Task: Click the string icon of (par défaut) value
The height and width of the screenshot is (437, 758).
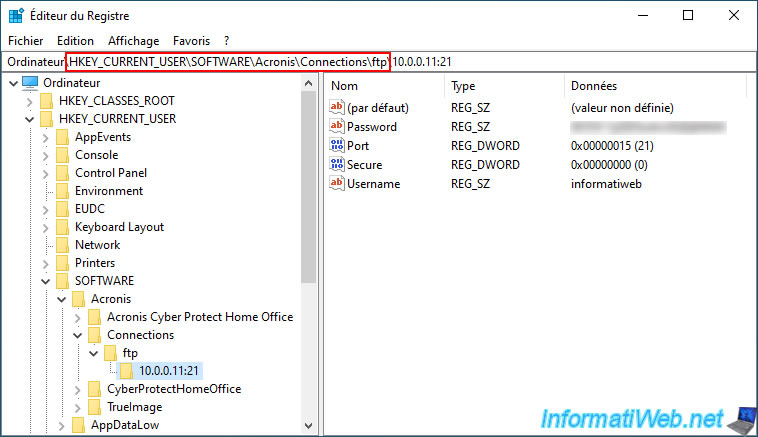Action: coord(337,107)
